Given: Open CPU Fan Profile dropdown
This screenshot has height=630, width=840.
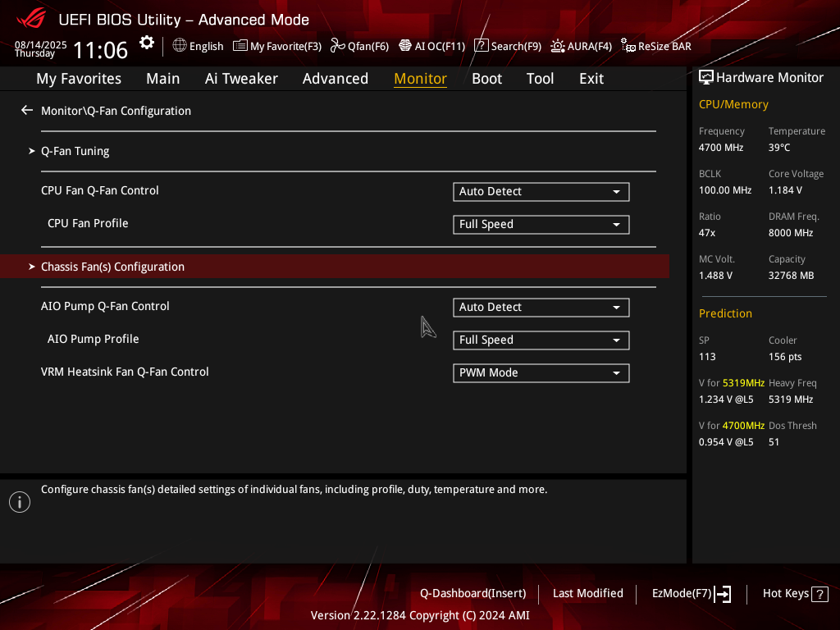Looking at the screenshot, I should (541, 225).
